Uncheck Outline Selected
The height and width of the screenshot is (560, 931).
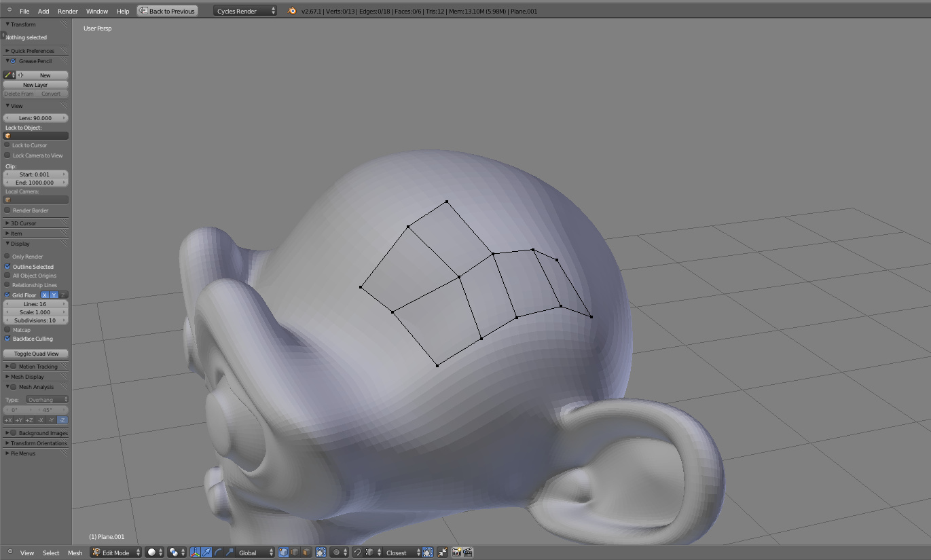(x=7, y=267)
